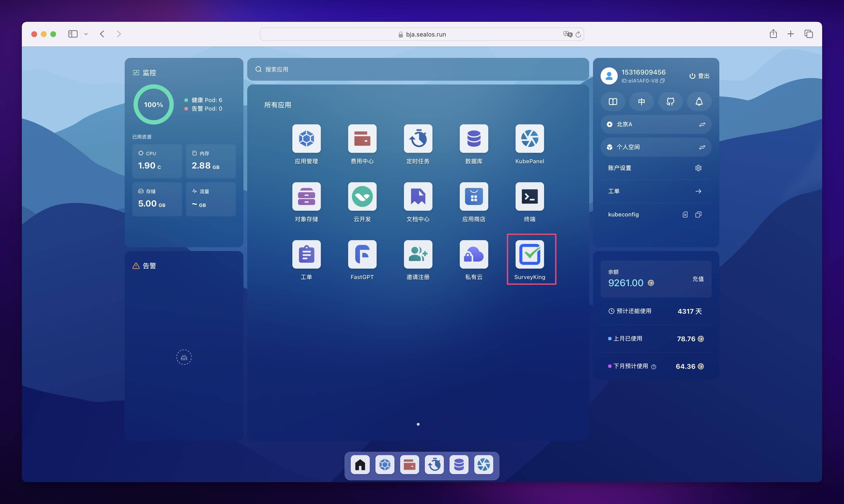This screenshot has width=844, height=504.
Task: Show Safari tab overview
Action: point(808,34)
